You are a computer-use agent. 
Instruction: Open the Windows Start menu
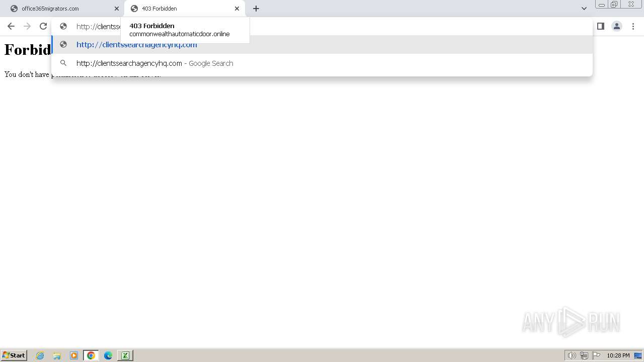[14, 355]
